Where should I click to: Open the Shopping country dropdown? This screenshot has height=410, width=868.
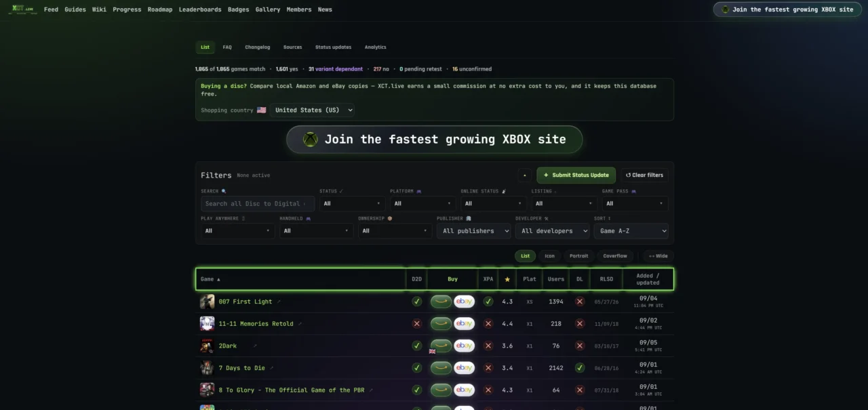313,110
